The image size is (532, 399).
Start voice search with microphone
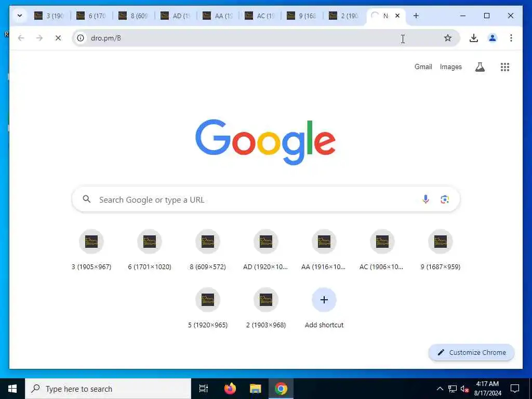(425, 199)
